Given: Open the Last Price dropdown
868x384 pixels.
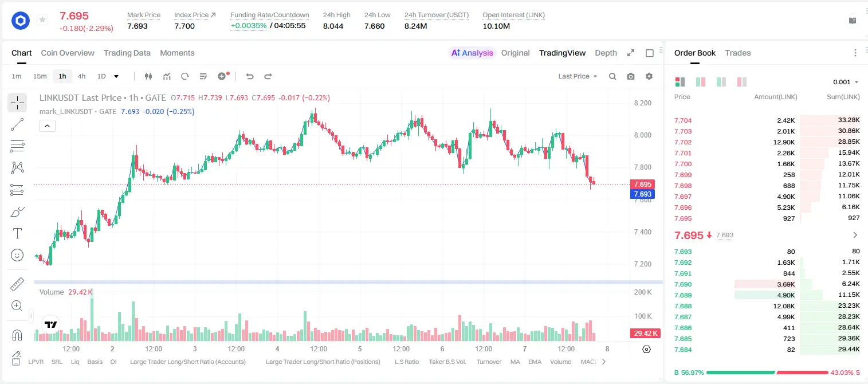Looking at the screenshot, I should 578,76.
